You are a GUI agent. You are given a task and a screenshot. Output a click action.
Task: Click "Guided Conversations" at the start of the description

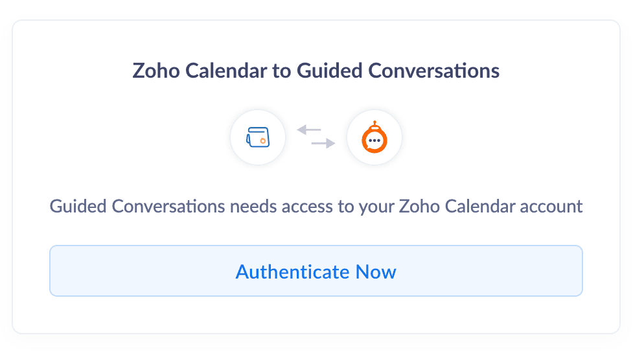point(137,207)
